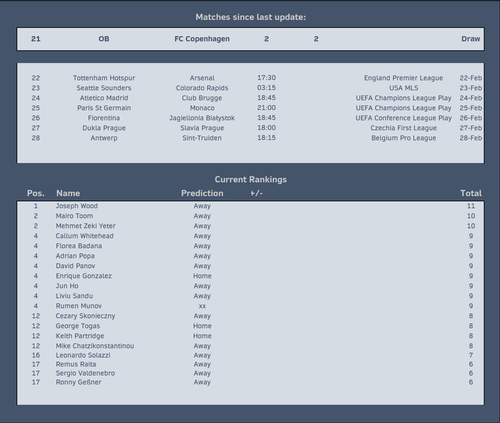
Task: Click Joseph Wood's total of 11
Action: pyautogui.click(x=471, y=206)
